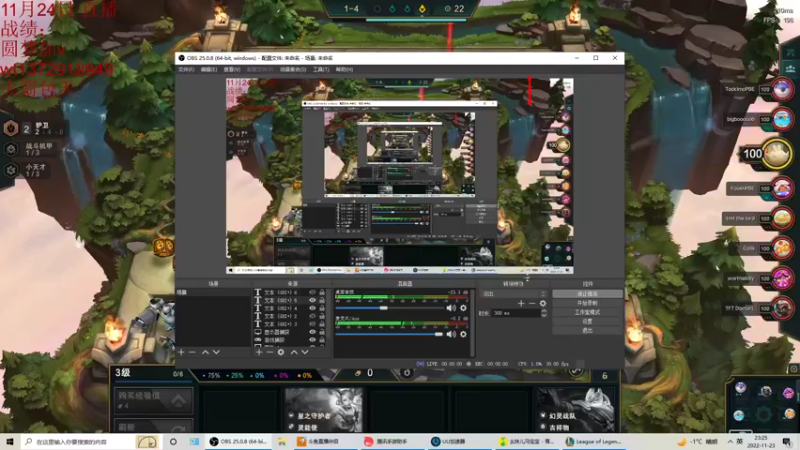Lock the 文本 (GDI+) 6 source

[x=322, y=292]
